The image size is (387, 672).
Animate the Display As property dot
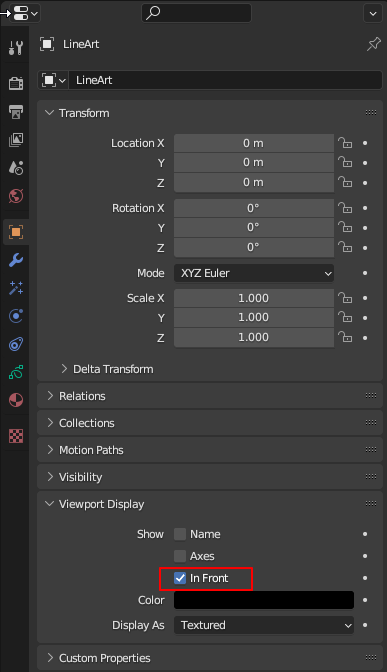coord(365,625)
